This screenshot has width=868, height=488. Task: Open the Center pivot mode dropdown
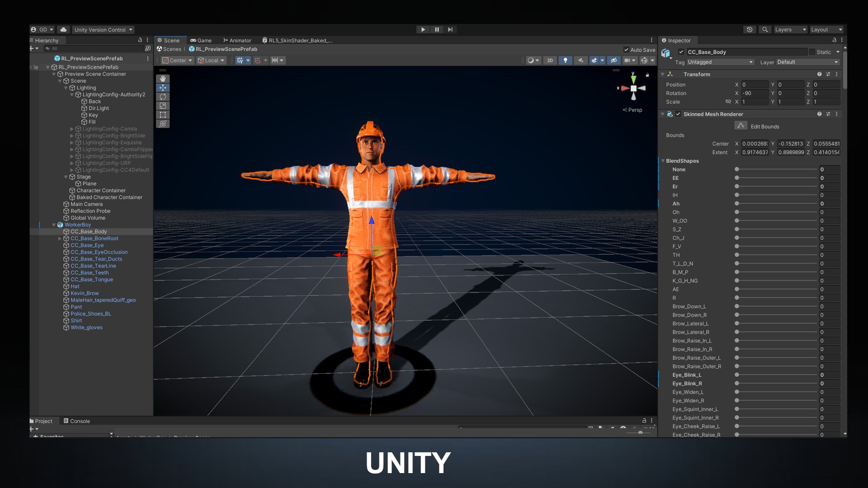pyautogui.click(x=177, y=60)
